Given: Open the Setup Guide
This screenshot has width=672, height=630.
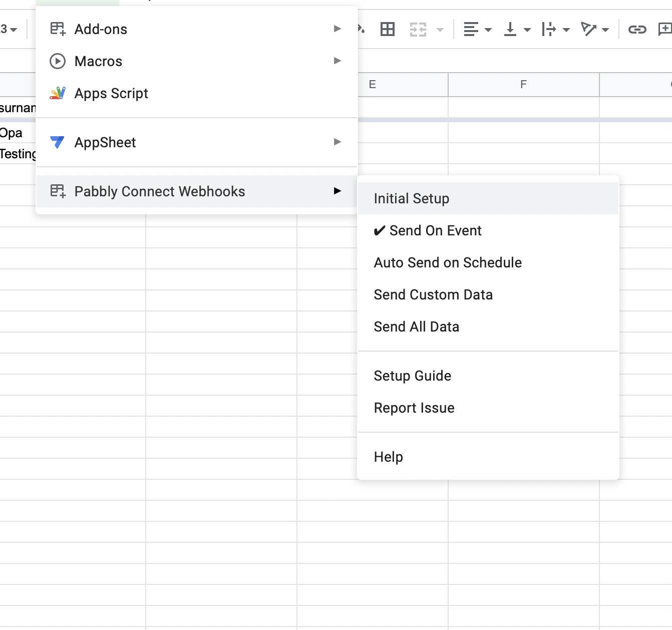Looking at the screenshot, I should point(488,376).
